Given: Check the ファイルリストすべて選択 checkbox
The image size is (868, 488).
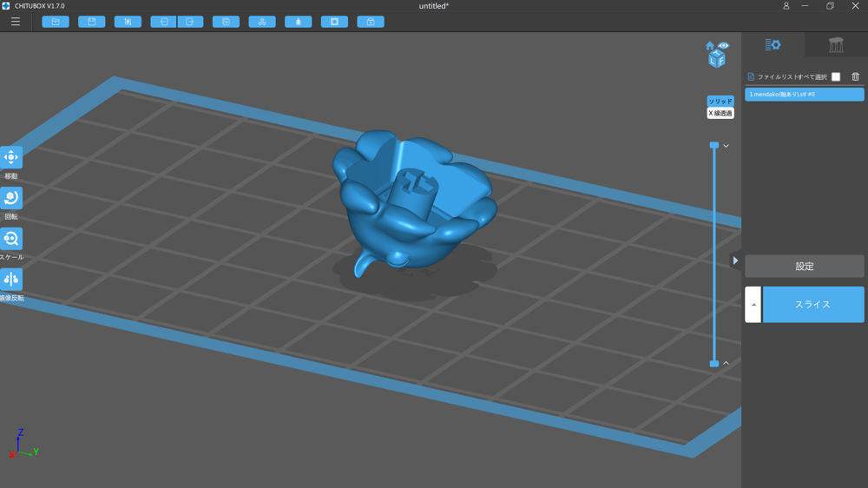Looking at the screenshot, I should click(836, 76).
